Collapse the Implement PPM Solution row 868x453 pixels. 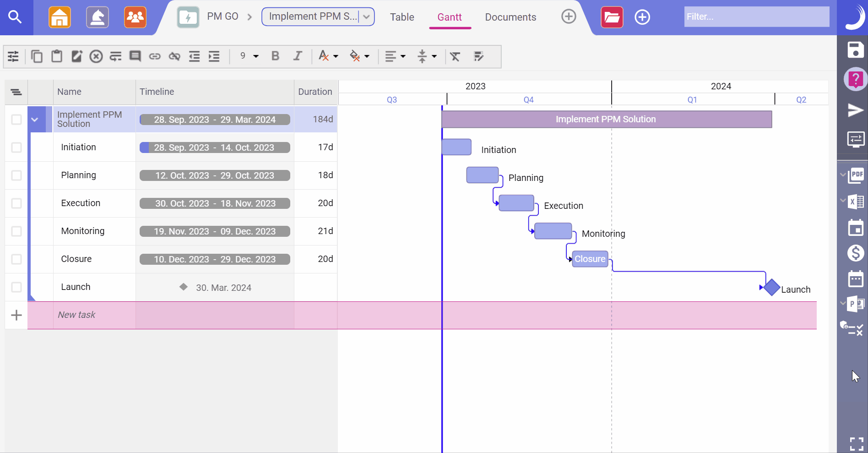click(x=35, y=120)
